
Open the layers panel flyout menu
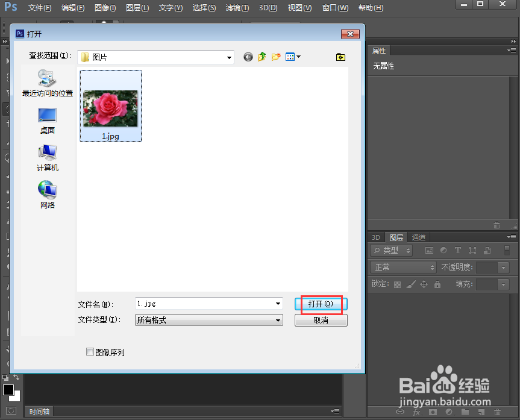pos(512,237)
